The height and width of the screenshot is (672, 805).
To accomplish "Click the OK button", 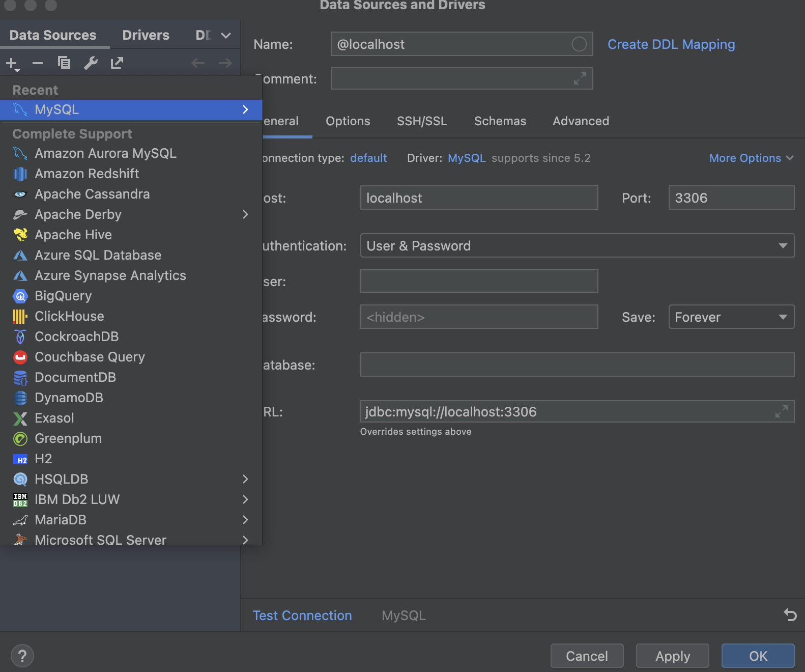I will click(758, 656).
